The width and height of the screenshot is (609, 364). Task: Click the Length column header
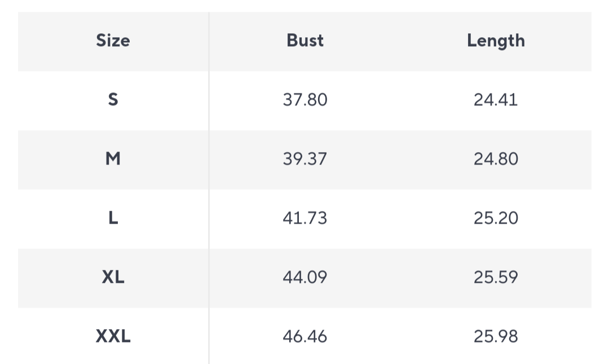tap(496, 41)
